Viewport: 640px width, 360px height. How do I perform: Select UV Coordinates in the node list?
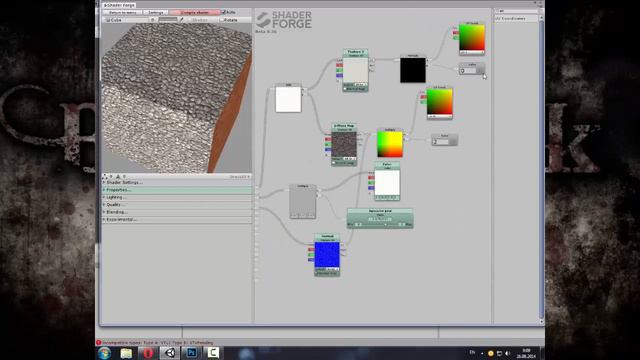pos(516,19)
